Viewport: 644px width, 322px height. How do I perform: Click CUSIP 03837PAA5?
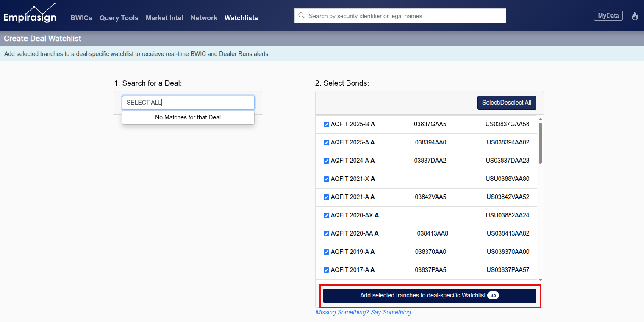point(430,270)
